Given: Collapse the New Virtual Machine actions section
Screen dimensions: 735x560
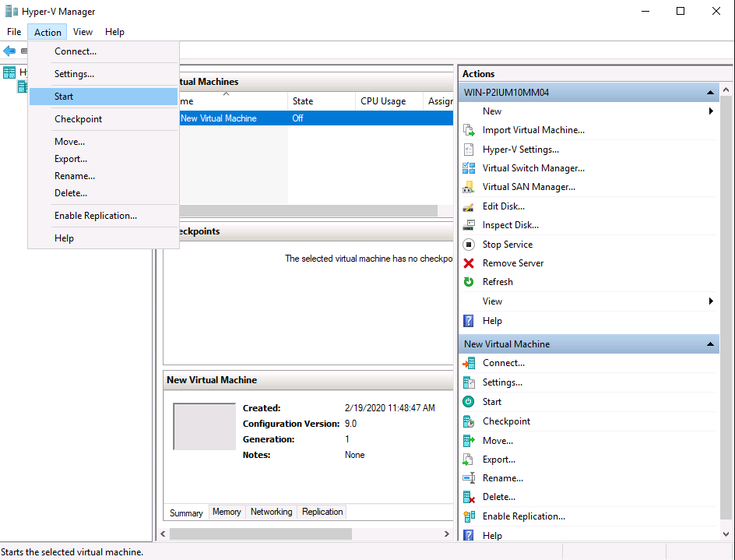Looking at the screenshot, I should tap(710, 344).
